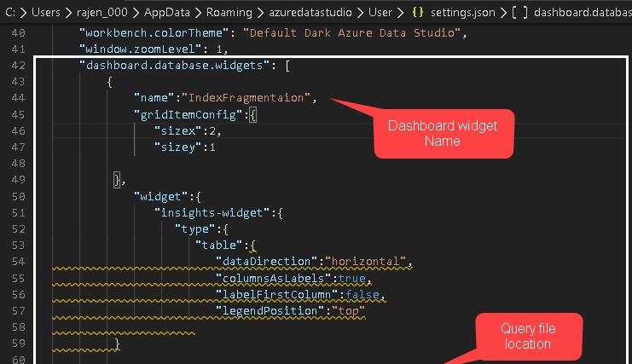Screen dimensions: 632x364
Task: Click the "Default Dark Azure Data Studio" value
Action: pos(352,32)
